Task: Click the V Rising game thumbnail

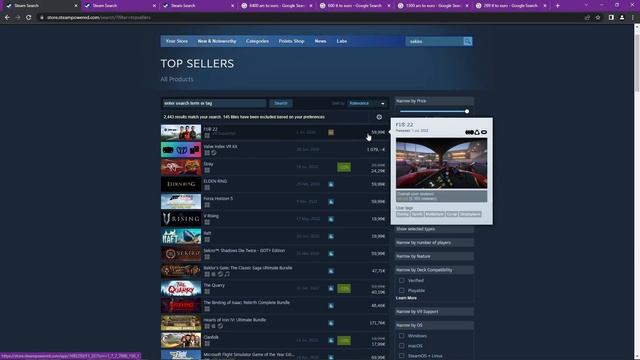Action: pyautogui.click(x=181, y=219)
